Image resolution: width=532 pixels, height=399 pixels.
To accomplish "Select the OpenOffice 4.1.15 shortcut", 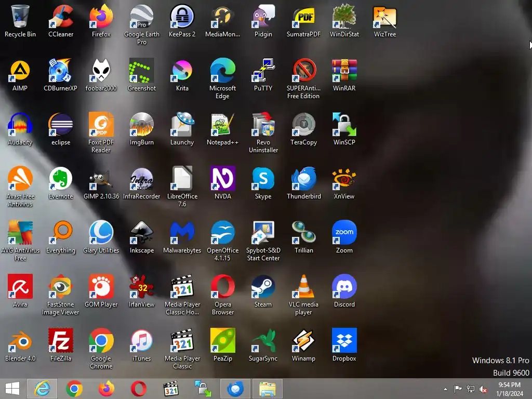I will click(222, 241).
